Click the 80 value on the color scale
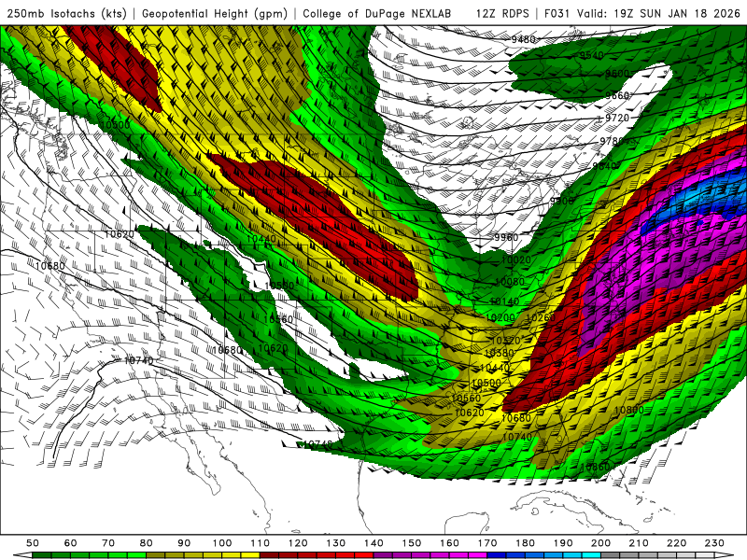747x560 pixels. click(147, 543)
